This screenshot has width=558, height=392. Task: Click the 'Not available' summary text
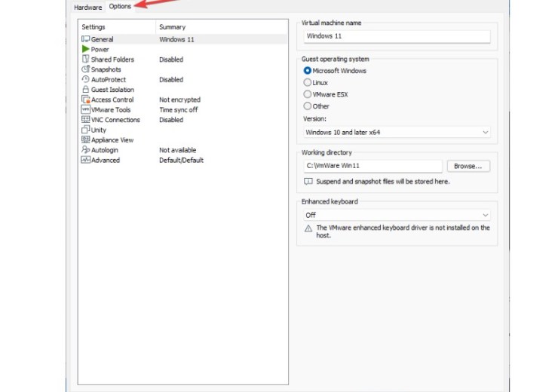pos(177,150)
